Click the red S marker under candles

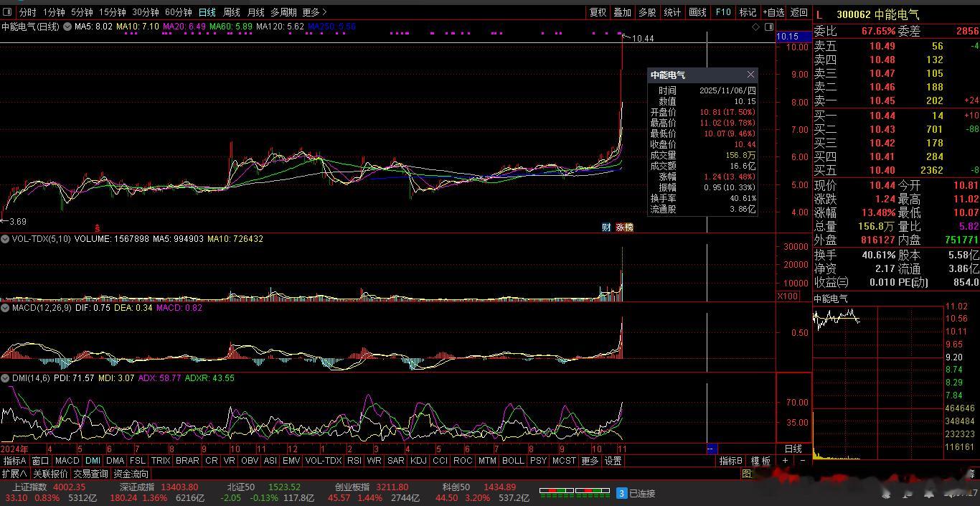99,227
